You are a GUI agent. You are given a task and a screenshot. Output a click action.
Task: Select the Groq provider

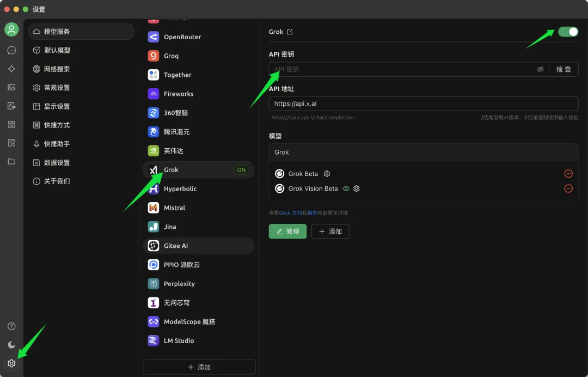pos(198,56)
